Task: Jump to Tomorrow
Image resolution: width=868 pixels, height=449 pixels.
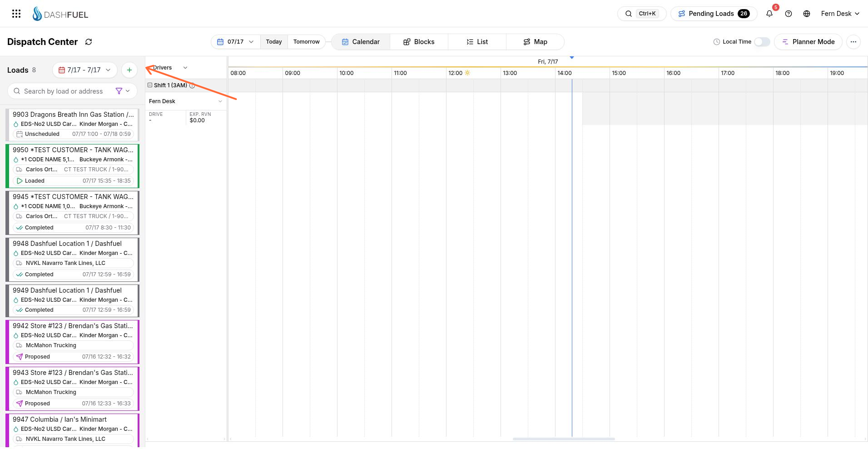Action: (x=307, y=42)
